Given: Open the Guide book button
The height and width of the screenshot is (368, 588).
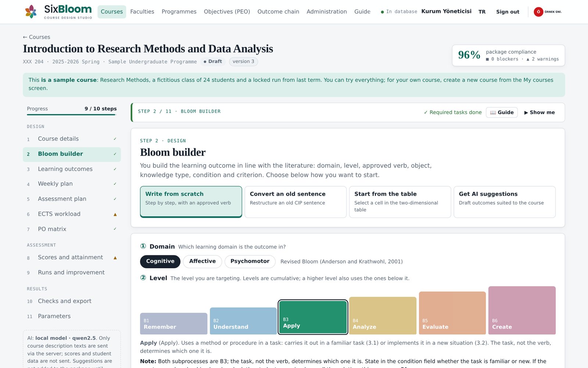Looking at the screenshot, I should 502,112.
